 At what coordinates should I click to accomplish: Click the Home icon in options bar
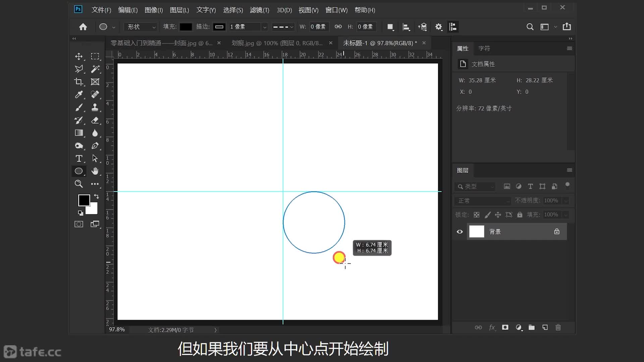pos(83,26)
